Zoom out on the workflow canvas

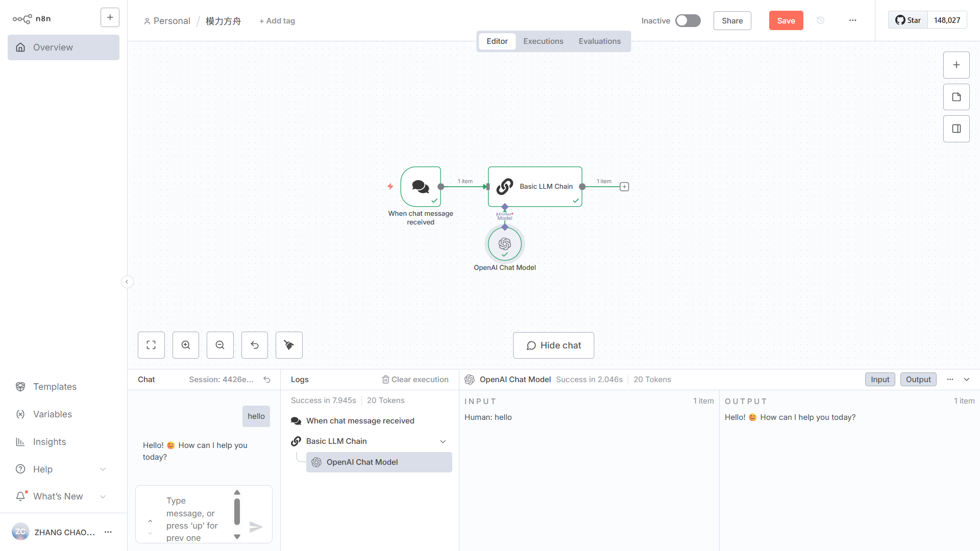(220, 345)
